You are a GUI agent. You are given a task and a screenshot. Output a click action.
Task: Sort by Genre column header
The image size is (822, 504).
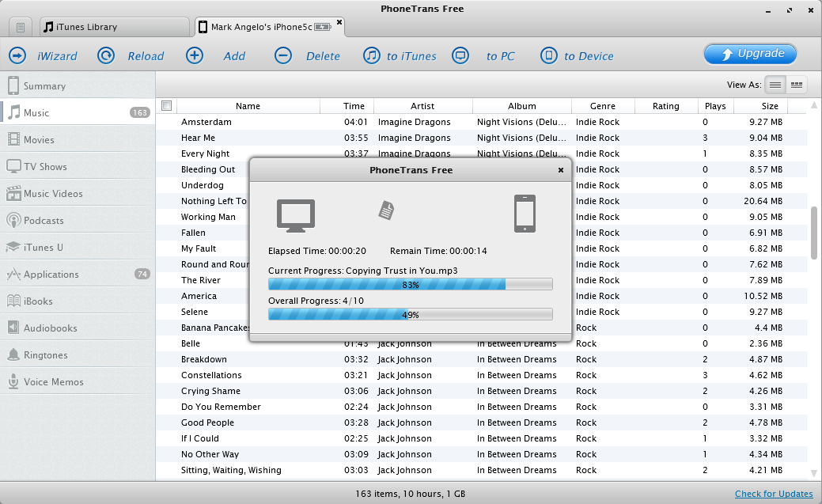pos(602,106)
